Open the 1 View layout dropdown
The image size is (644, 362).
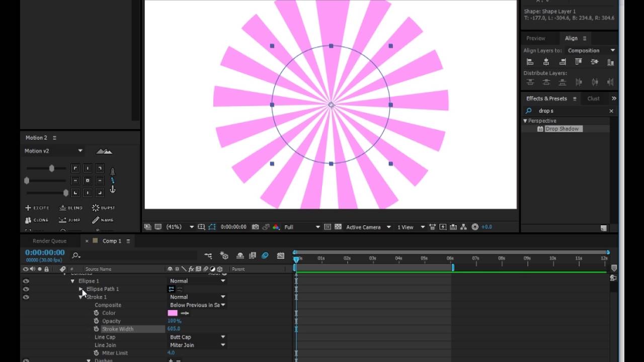411,227
